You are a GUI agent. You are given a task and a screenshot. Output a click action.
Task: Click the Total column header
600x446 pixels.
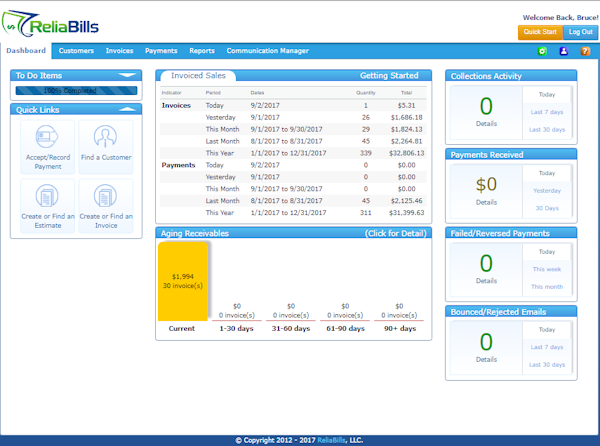pyautogui.click(x=406, y=93)
